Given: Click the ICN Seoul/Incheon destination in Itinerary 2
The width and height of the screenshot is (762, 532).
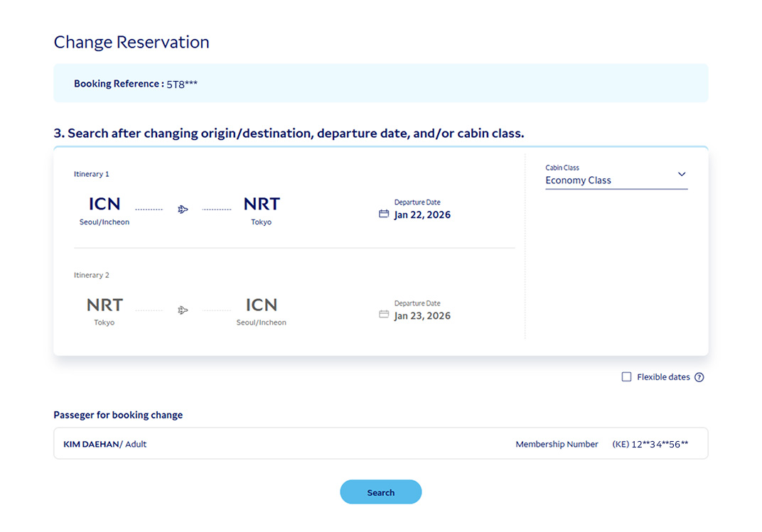Looking at the screenshot, I should pyautogui.click(x=261, y=310).
